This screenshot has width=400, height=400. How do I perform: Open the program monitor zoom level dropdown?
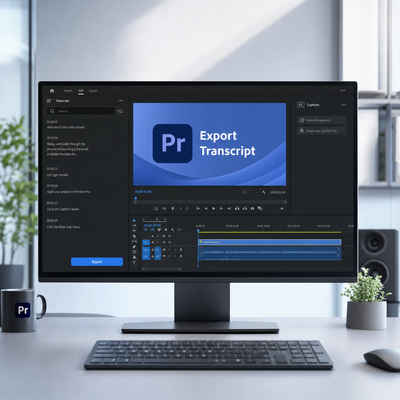[250, 192]
